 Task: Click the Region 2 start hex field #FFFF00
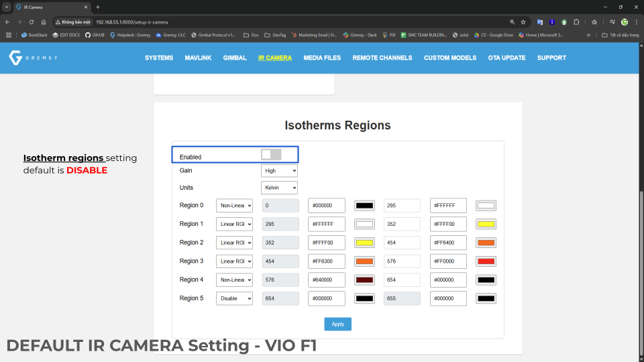point(326,243)
